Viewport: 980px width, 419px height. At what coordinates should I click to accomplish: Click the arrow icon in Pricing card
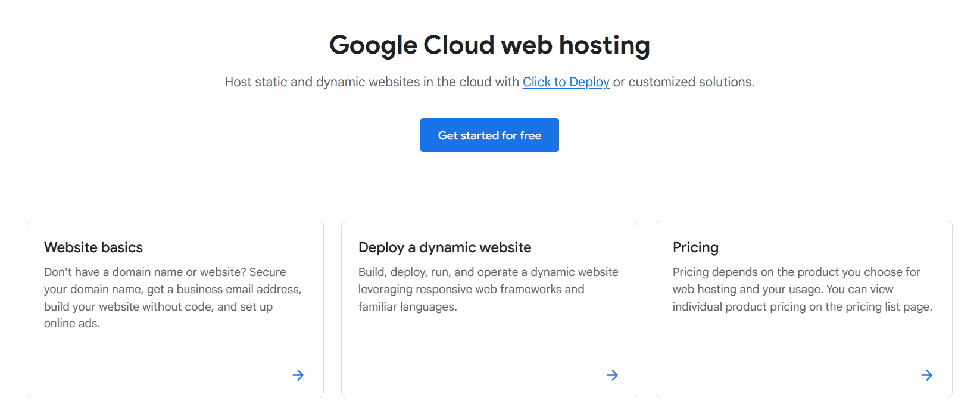tap(926, 375)
